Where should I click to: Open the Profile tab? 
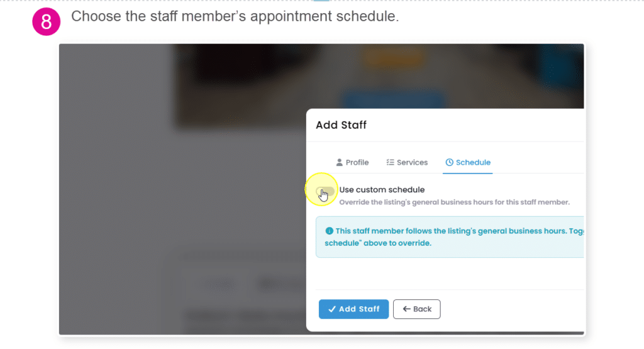[x=352, y=162]
